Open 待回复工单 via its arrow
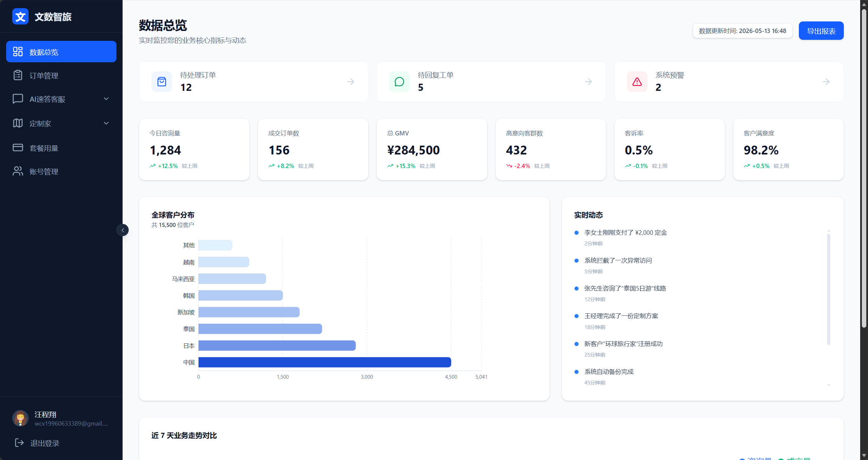 588,82
